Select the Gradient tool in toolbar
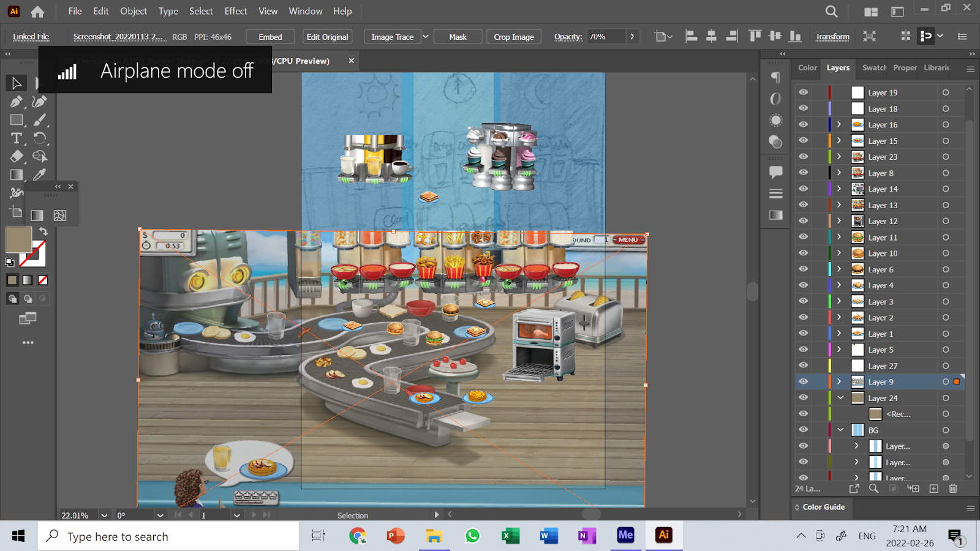Image resolution: width=980 pixels, height=551 pixels. click(17, 174)
